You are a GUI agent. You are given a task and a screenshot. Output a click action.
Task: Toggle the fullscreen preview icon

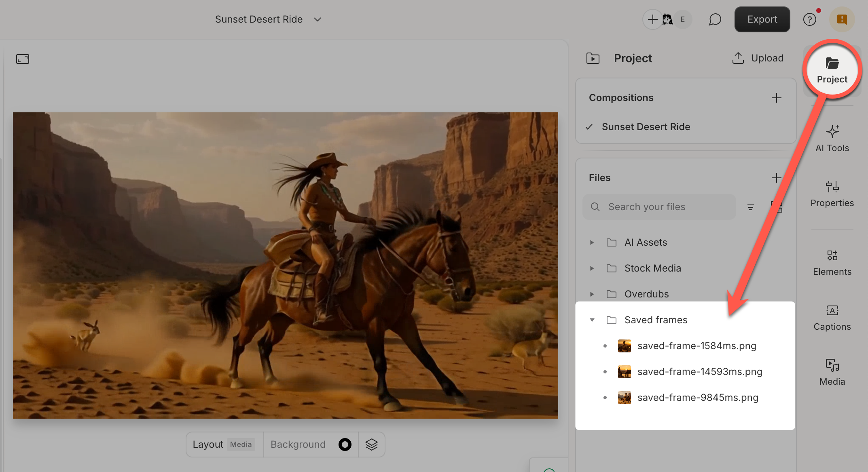22,59
